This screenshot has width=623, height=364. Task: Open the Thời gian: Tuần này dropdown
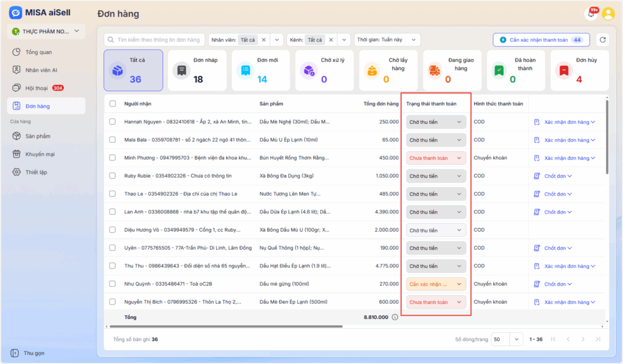pyautogui.click(x=387, y=40)
